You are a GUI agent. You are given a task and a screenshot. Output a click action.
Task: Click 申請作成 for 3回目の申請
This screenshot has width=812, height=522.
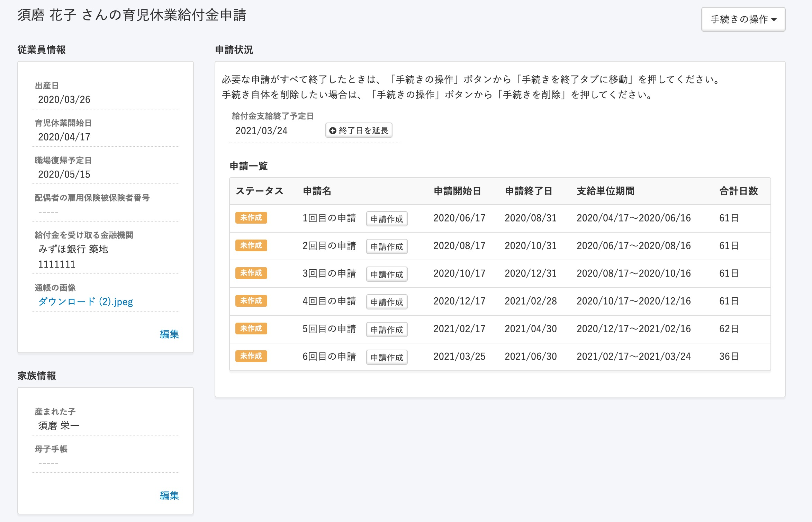[x=387, y=274]
